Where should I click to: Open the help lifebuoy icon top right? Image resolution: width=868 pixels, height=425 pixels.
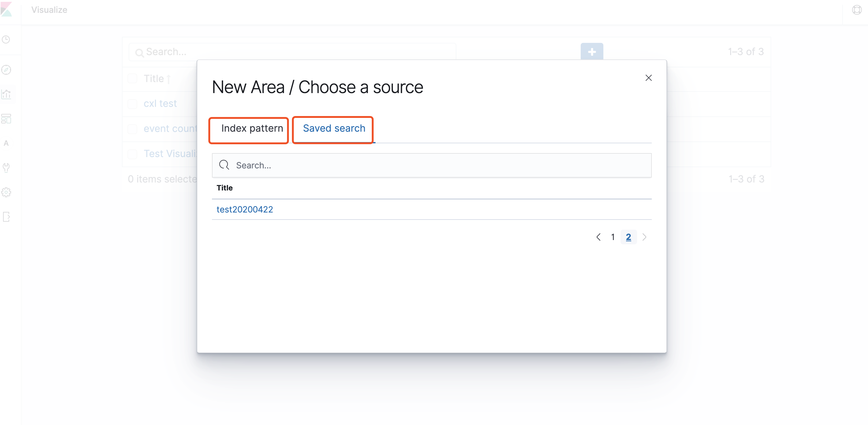point(857,10)
